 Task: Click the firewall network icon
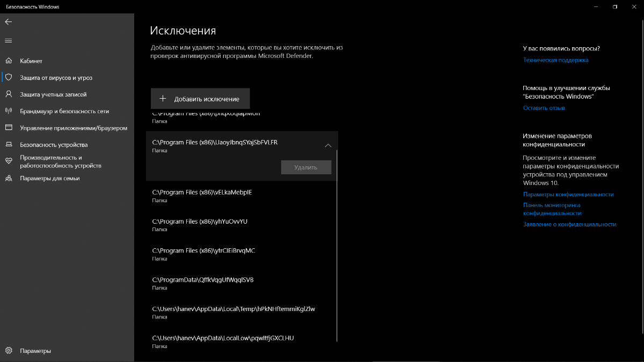[x=8, y=111]
